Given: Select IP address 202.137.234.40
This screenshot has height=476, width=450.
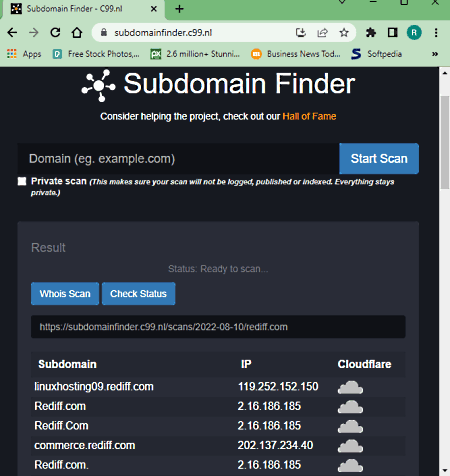Looking at the screenshot, I should [275, 445].
